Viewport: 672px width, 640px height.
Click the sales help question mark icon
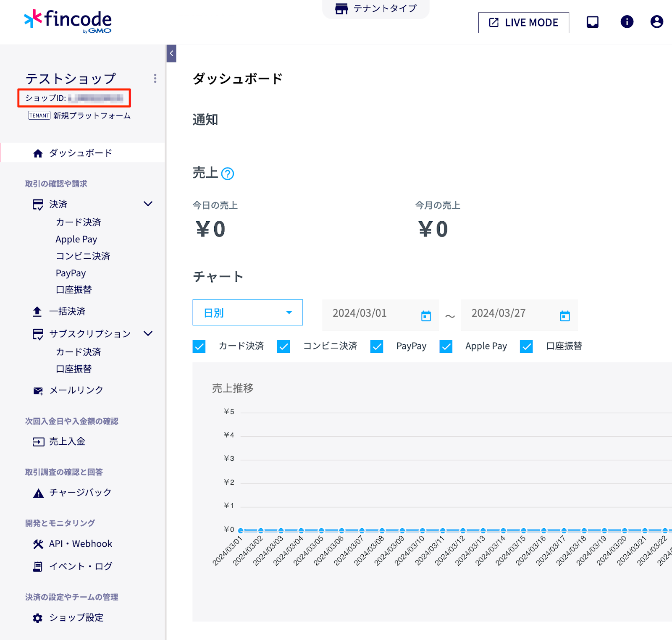point(228,173)
